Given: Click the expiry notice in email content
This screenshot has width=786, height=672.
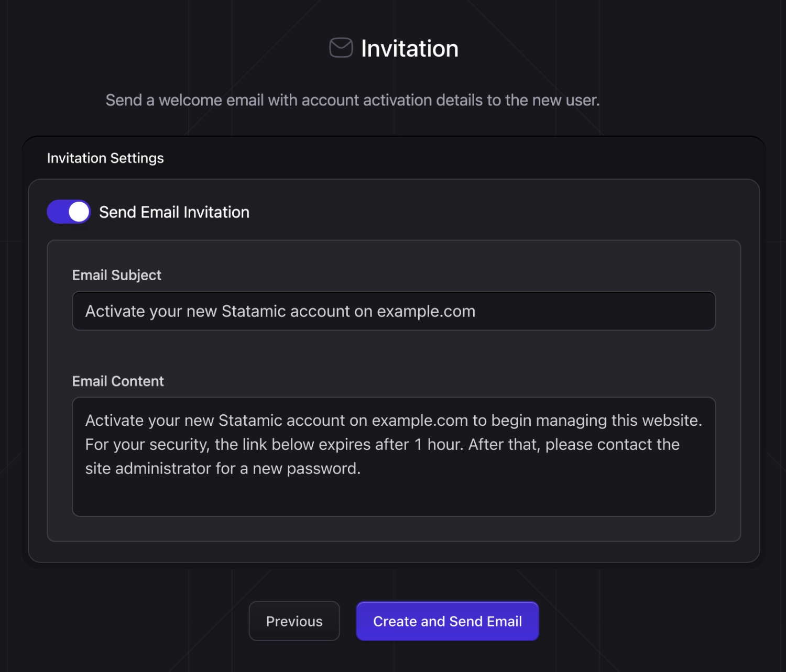Looking at the screenshot, I should coord(381,444).
